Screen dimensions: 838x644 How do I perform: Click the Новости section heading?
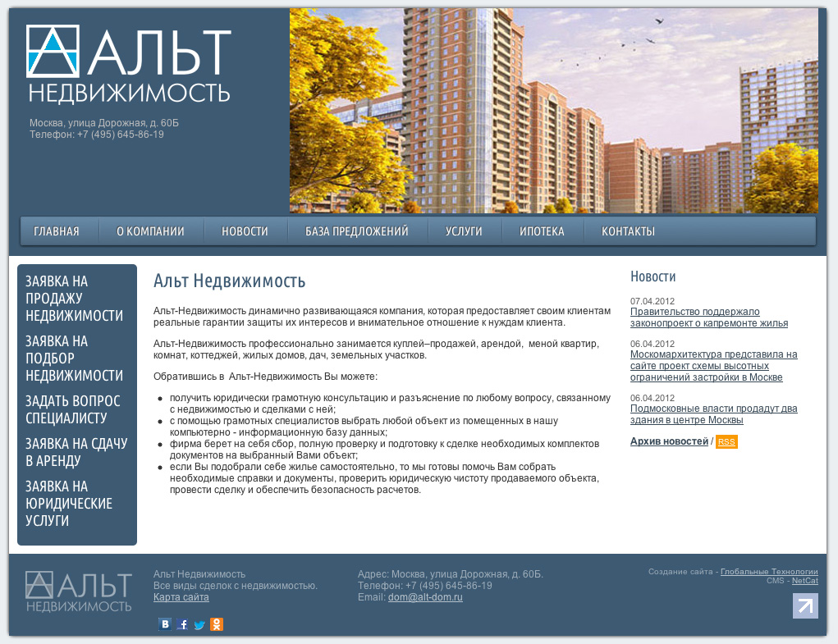pos(653,276)
